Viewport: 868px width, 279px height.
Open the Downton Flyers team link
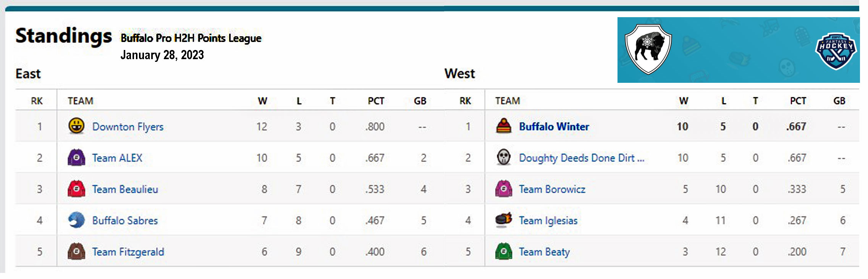coord(128,127)
